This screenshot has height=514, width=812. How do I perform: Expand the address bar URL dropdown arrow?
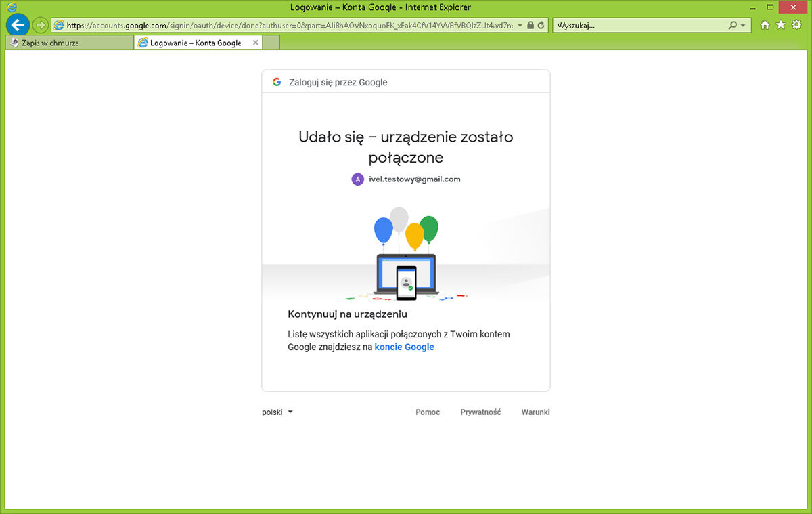tap(520, 25)
